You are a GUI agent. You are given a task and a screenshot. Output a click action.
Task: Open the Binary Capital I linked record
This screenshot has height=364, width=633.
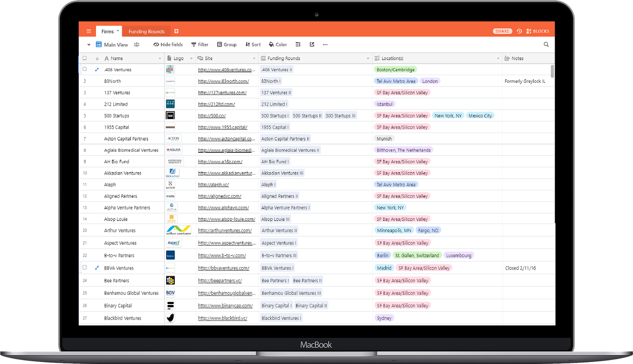coord(277,306)
